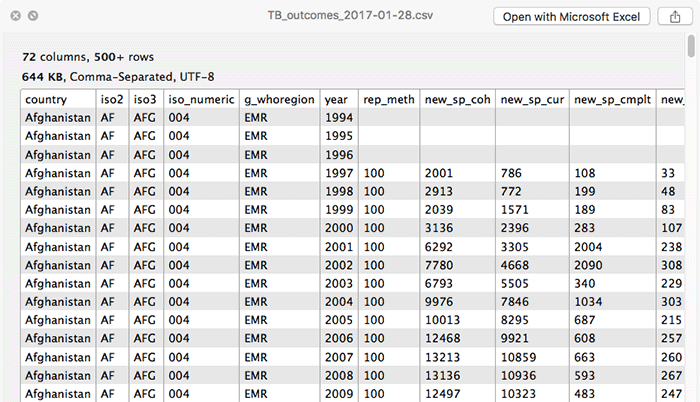Click new_sp_cmplt value 608

pos(585,338)
